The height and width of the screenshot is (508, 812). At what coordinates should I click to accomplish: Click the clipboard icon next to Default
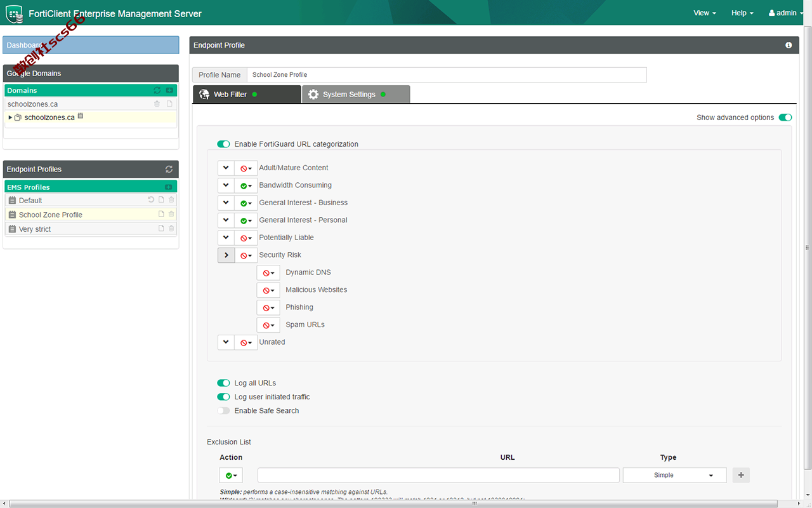coord(12,200)
